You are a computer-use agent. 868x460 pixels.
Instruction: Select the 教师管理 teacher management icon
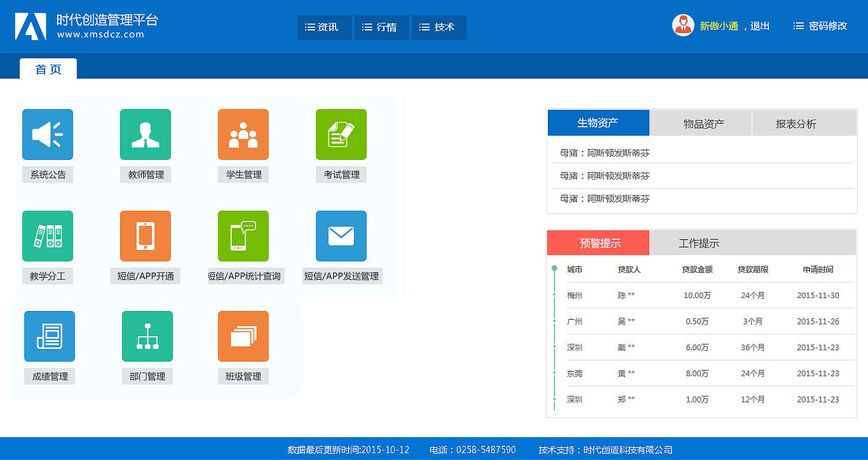click(x=145, y=133)
